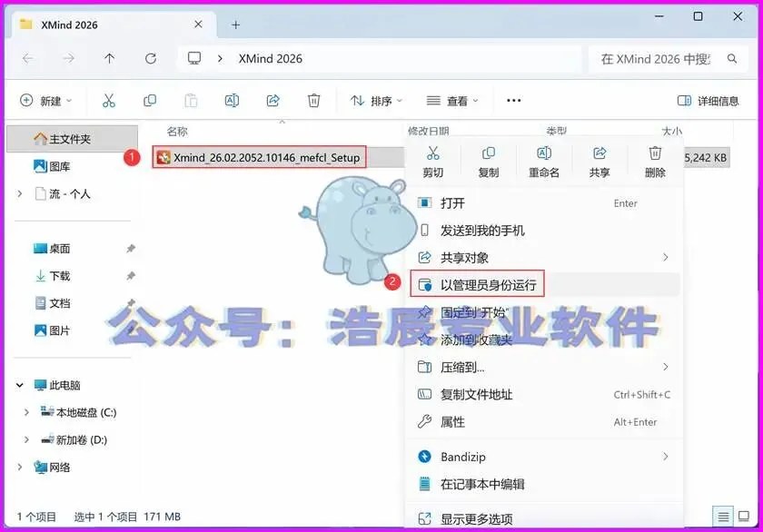763x532 pixels.
Task: Open the 查看 view dropdown
Action: coord(452,101)
